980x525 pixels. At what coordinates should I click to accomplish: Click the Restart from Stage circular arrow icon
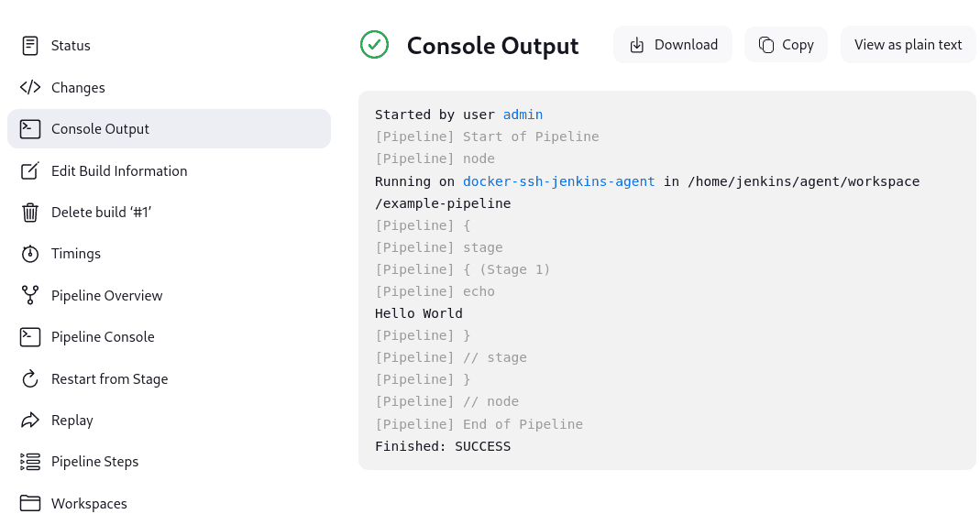click(30, 379)
